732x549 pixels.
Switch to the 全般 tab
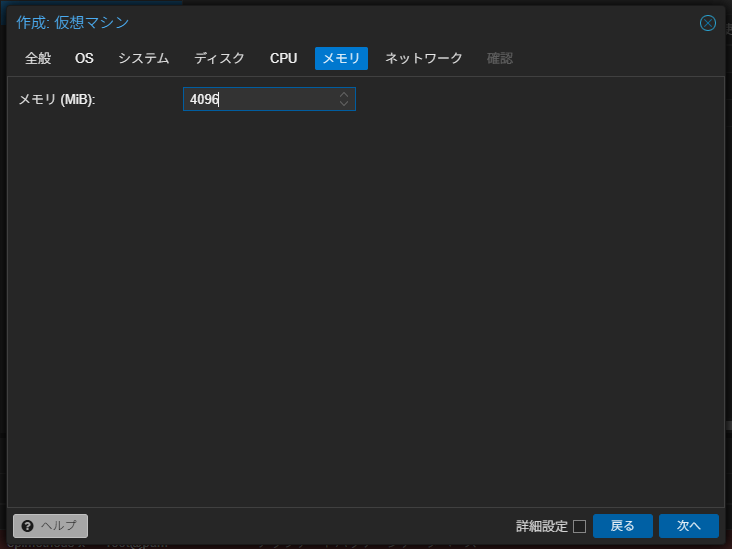pyautogui.click(x=38, y=58)
